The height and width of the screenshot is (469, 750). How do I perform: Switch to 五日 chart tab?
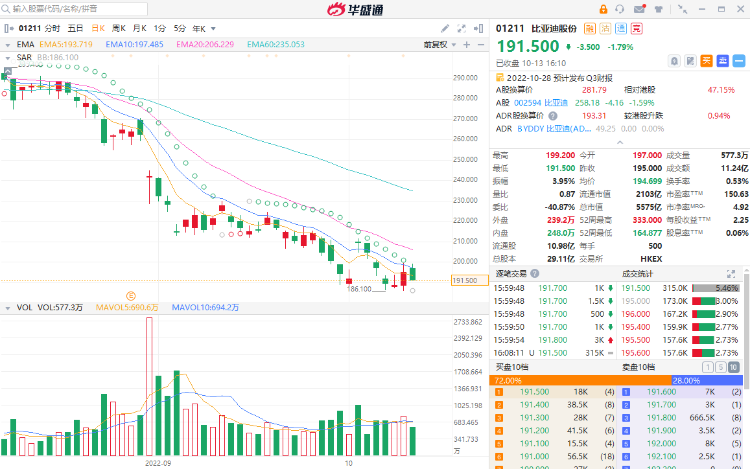pos(75,29)
